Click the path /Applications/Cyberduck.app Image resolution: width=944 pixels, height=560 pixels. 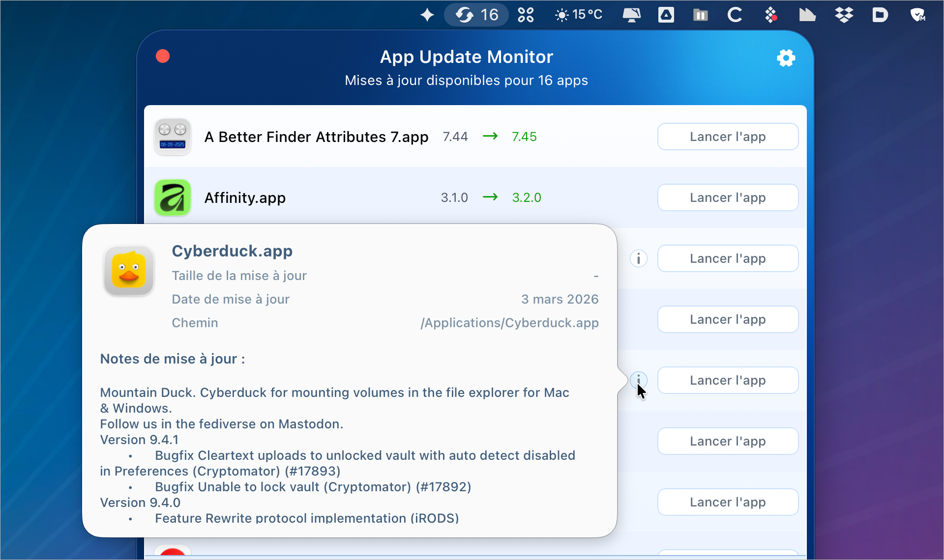(x=509, y=323)
